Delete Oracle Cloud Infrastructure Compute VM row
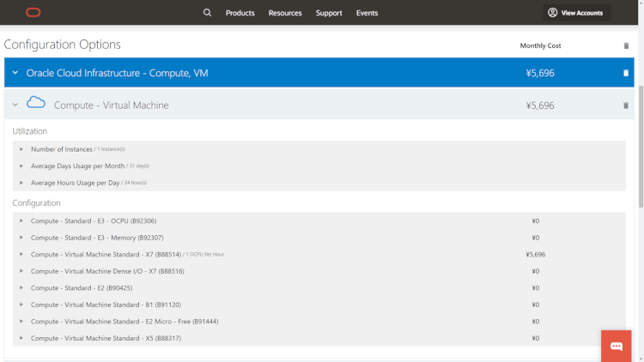The width and height of the screenshot is (644, 362). 626,73
